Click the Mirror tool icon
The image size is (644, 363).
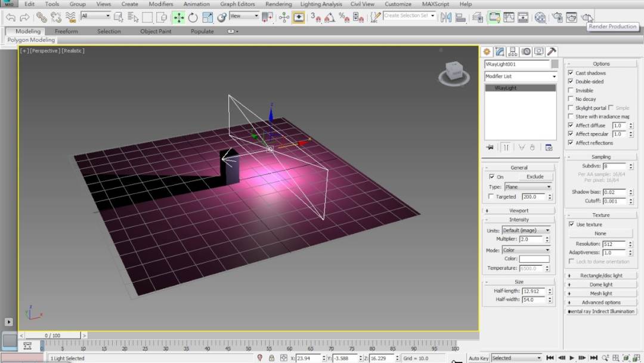[446, 17]
